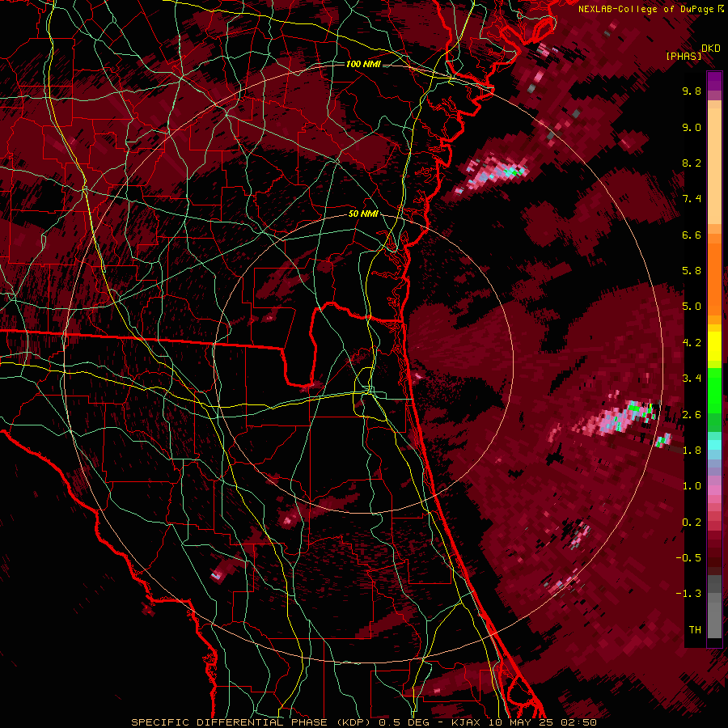
Task: Click the 5.8 scale value
Action: [x=692, y=271]
